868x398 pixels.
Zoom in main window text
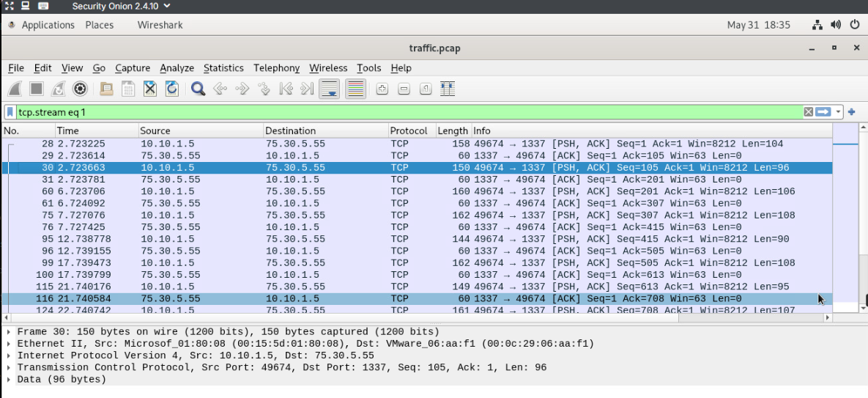[382, 89]
